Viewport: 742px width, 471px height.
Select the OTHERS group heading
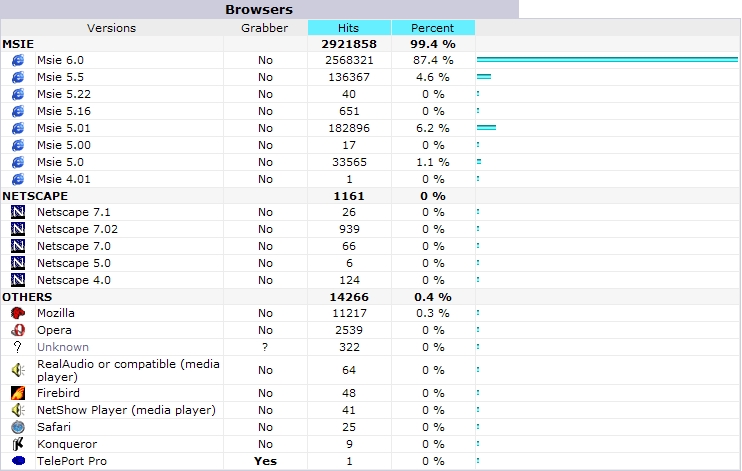27,297
